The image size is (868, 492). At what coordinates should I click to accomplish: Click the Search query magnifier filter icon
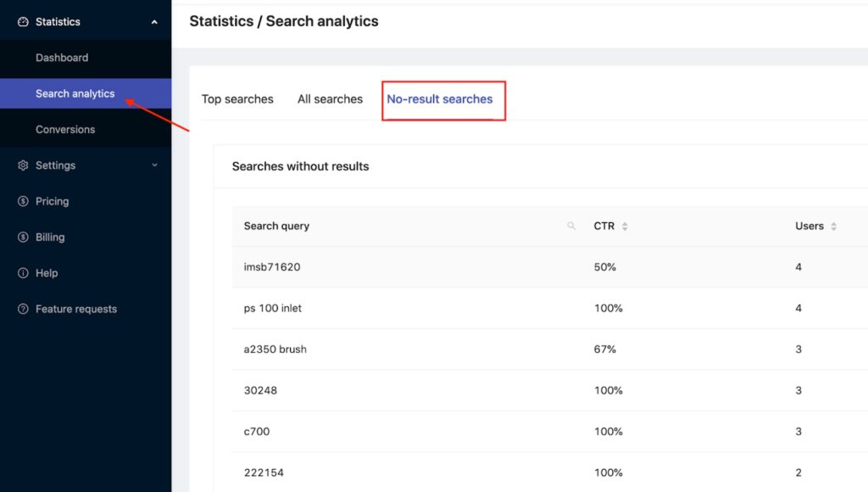571,226
